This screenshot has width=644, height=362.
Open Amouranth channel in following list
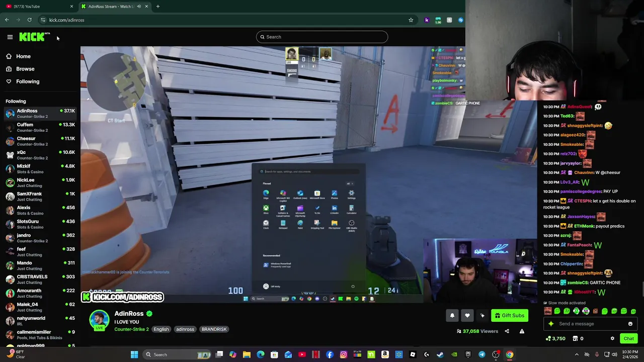pos(40,293)
